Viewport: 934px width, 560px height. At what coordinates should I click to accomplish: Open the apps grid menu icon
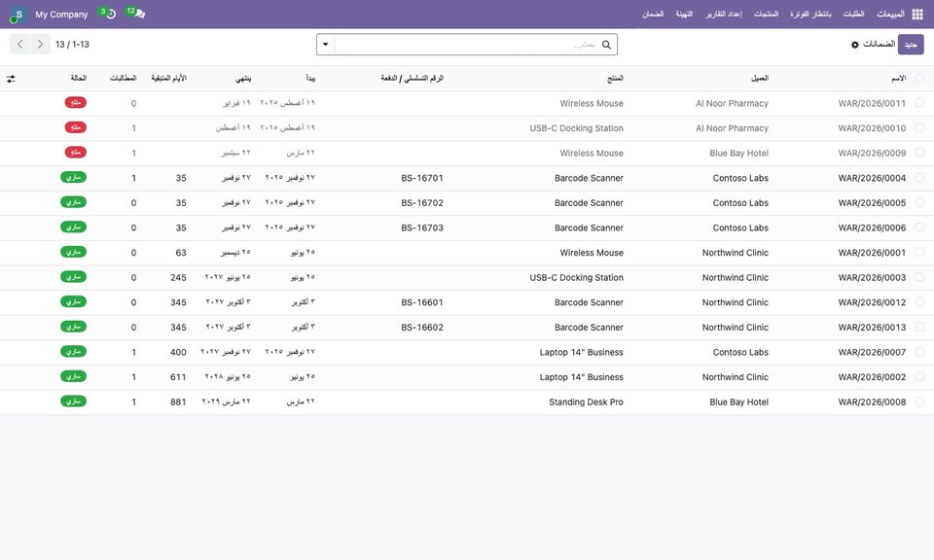click(917, 15)
